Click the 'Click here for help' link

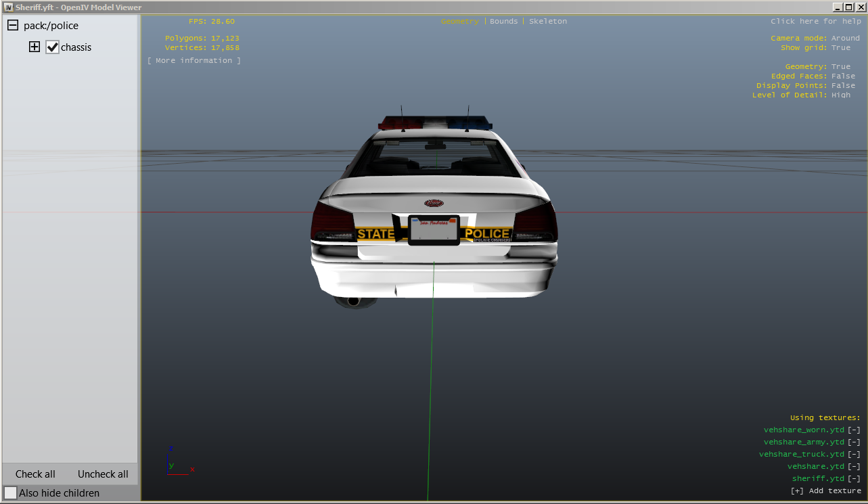[x=815, y=22]
